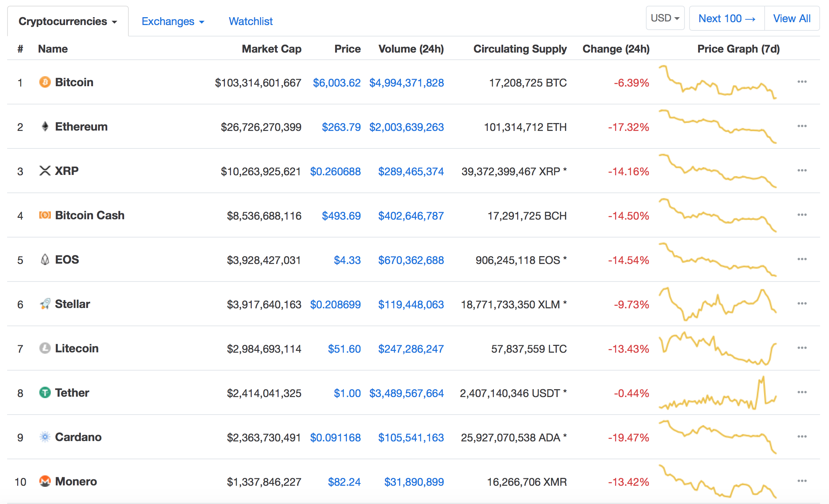Click Stellar's 7d price graph
The height and width of the screenshot is (504, 829).
(717, 304)
